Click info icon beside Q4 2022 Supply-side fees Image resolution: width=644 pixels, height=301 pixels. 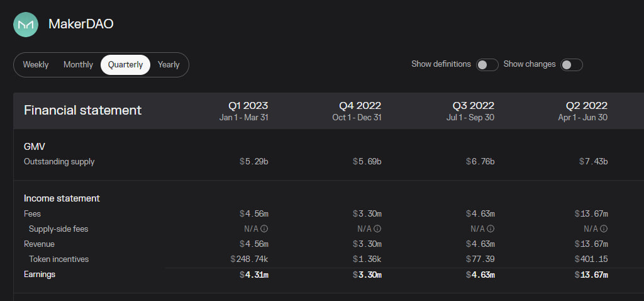click(378, 229)
